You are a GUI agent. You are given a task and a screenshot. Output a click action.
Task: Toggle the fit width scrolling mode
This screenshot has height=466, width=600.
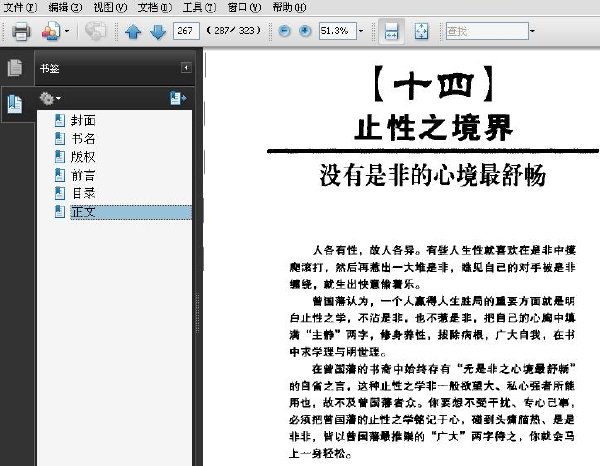(391, 31)
